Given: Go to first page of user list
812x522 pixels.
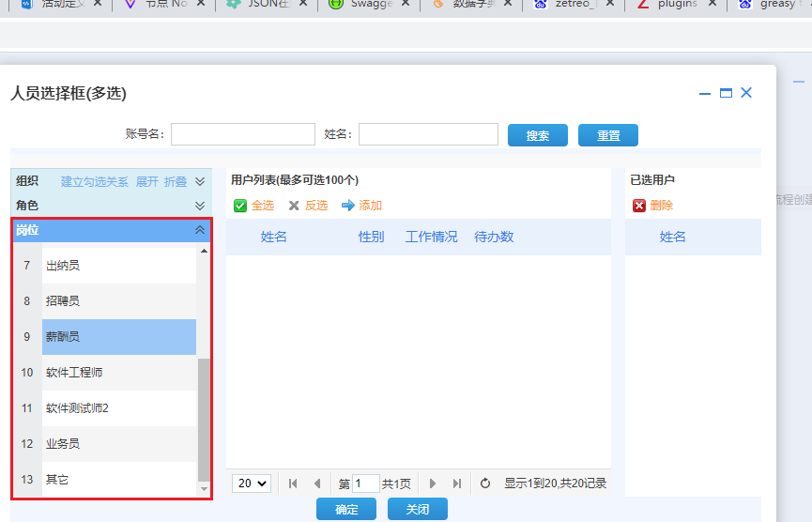Looking at the screenshot, I should pyautogui.click(x=293, y=484).
